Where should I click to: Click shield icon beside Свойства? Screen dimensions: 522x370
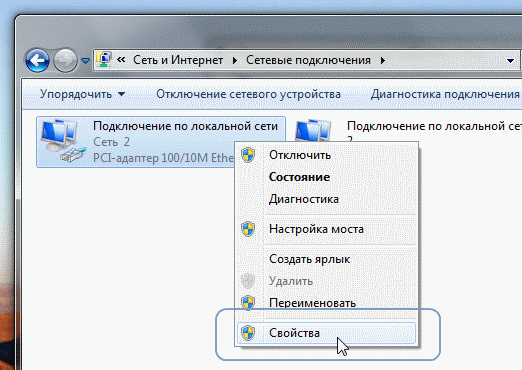pos(248,333)
